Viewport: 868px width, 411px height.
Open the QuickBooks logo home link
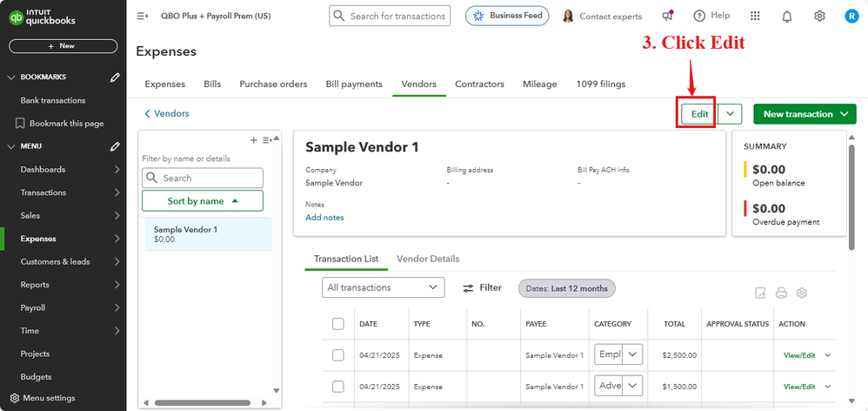coord(42,17)
